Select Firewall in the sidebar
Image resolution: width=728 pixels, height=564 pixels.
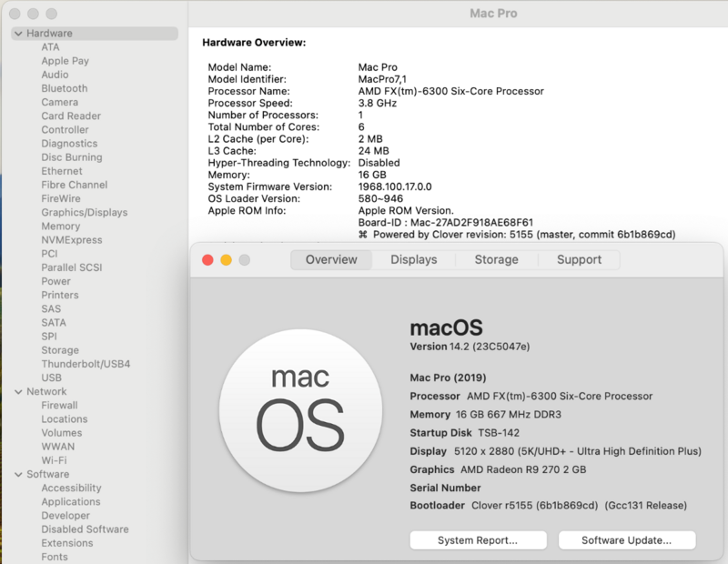[59, 405]
